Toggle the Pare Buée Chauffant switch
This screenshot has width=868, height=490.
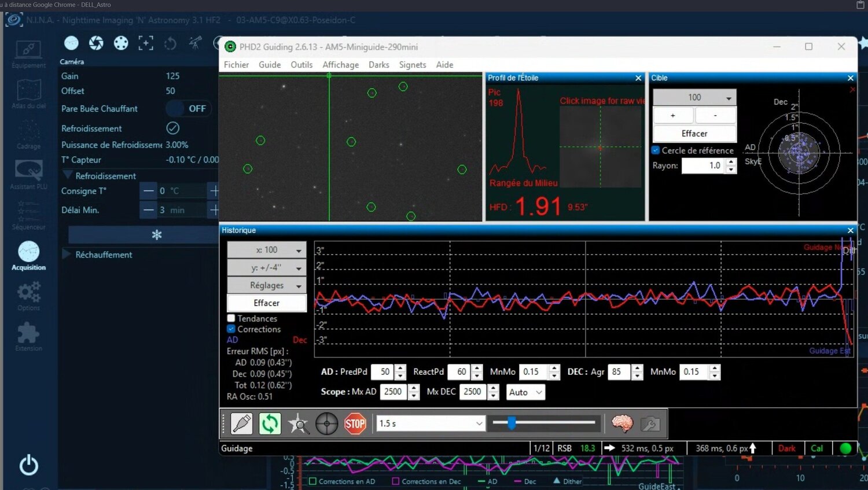[x=189, y=108]
